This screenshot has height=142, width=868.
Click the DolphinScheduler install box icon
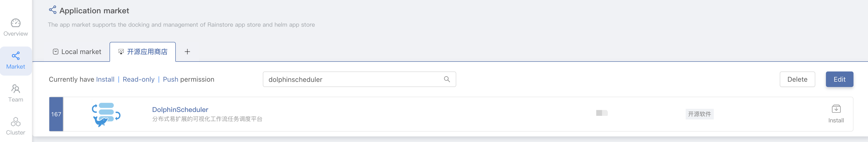[836, 109]
